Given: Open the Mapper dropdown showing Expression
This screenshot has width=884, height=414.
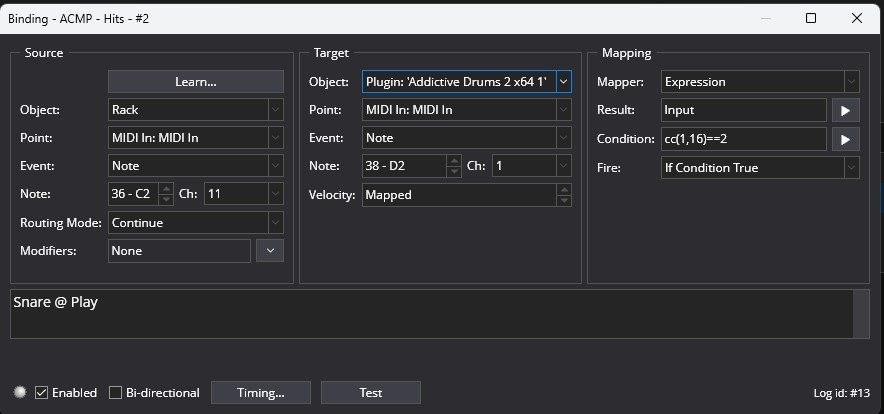Looking at the screenshot, I should click(x=761, y=82).
